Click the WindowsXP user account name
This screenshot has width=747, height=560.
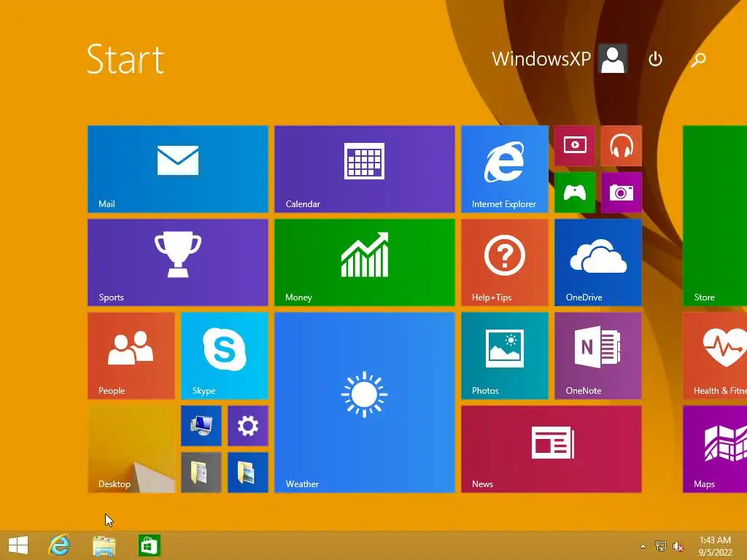coord(541,59)
